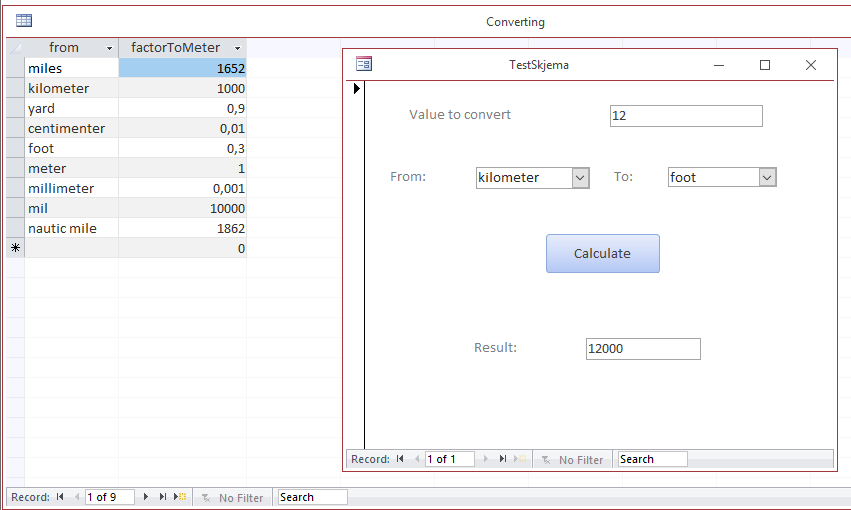Create new blank record in Converting table

click(x=180, y=497)
